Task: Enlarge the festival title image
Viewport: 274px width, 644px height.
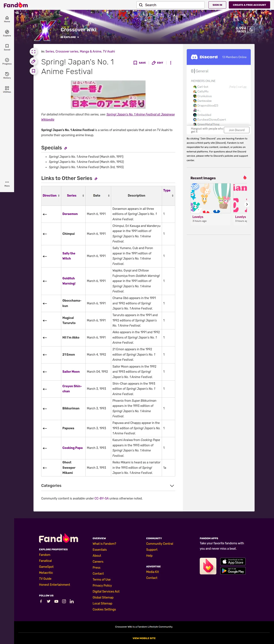Action: [x=108, y=95]
